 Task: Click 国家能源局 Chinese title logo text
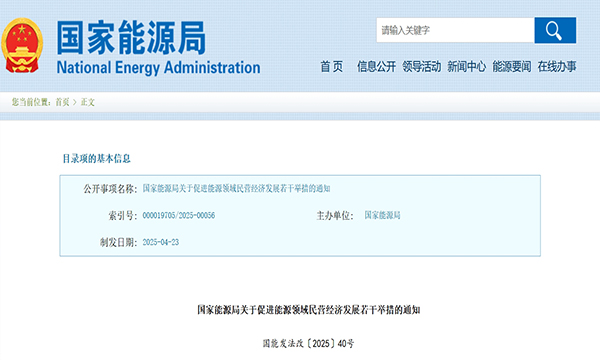131,38
